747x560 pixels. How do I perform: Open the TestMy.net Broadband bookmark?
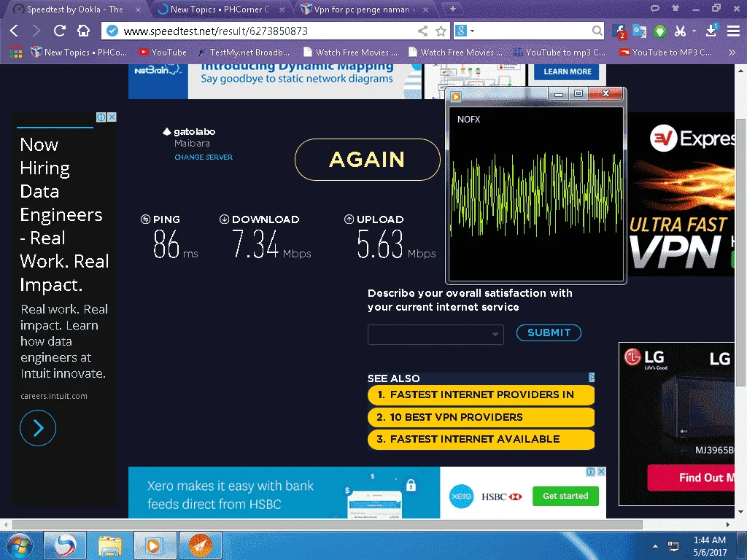pos(244,52)
